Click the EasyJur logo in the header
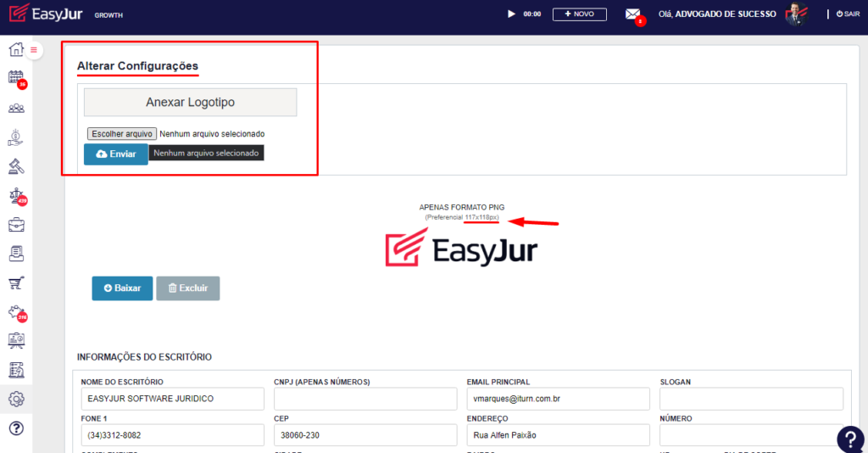This screenshot has height=453, width=868. click(46, 14)
